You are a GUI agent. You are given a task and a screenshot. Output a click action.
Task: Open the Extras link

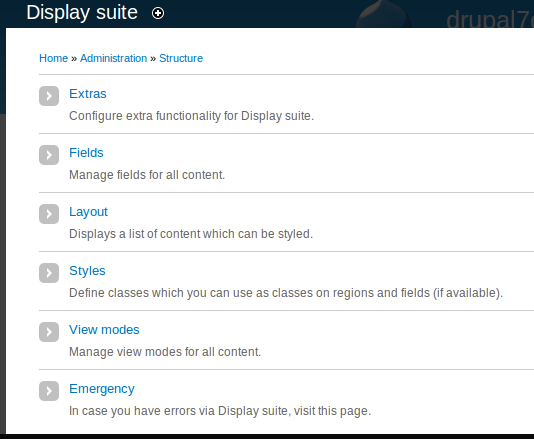(x=88, y=94)
